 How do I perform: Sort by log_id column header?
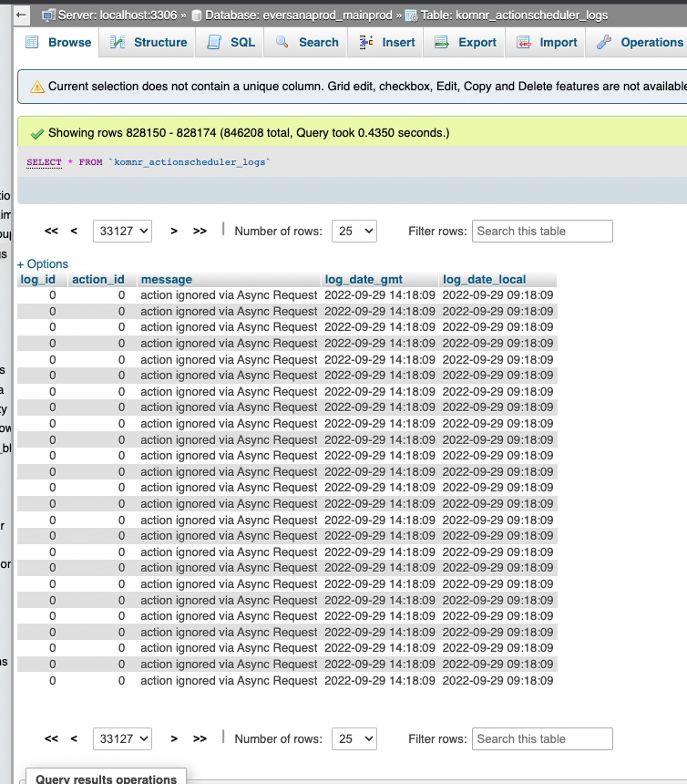(38, 280)
